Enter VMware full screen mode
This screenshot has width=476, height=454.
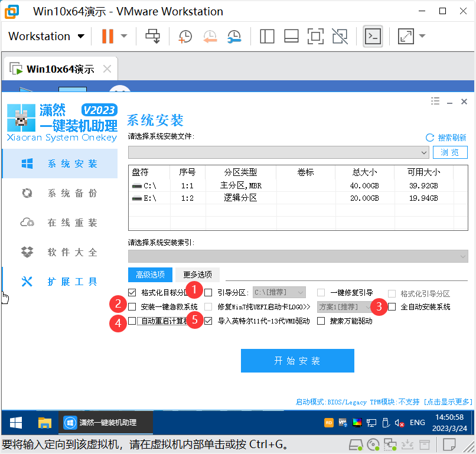tap(316, 36)
